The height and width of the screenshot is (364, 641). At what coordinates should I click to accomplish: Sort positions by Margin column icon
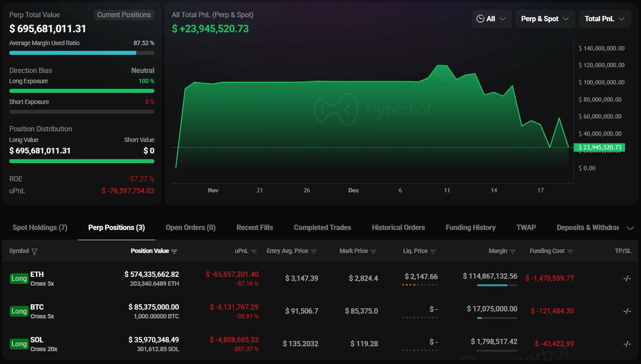[513, 251]
